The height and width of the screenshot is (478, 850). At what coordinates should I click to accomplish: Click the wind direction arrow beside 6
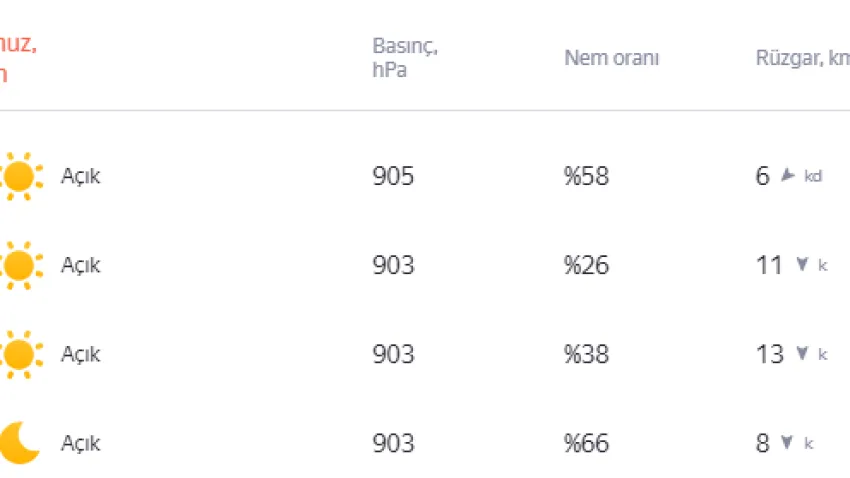coord(788,176)
